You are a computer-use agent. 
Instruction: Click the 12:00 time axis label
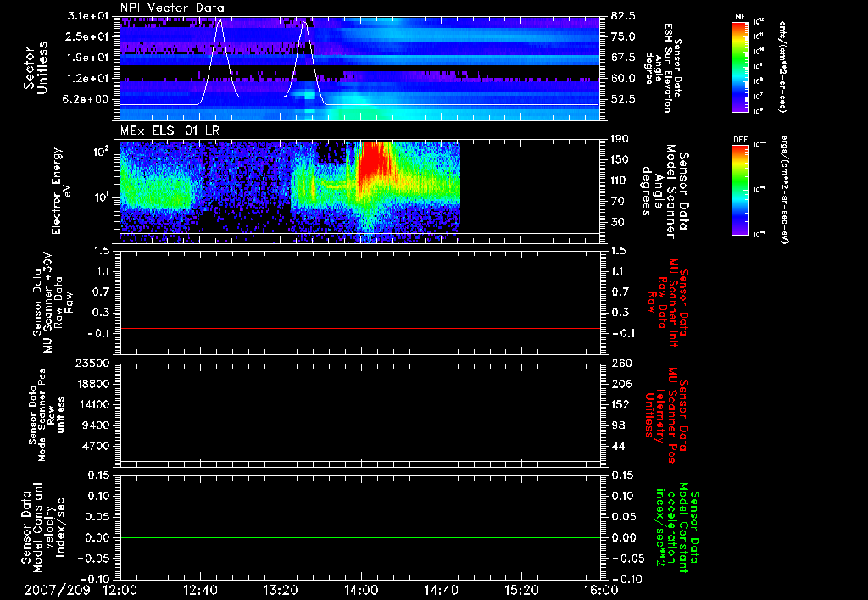point(120,590)
